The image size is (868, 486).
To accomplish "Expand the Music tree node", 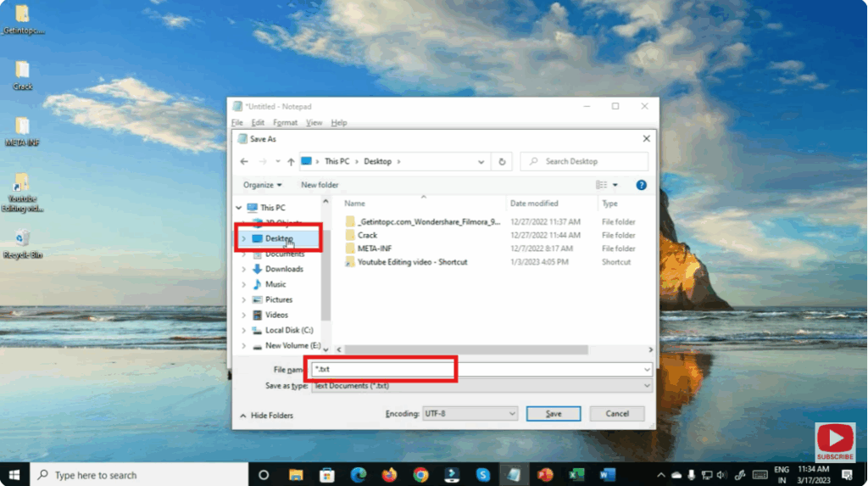I will click(243, 284).
